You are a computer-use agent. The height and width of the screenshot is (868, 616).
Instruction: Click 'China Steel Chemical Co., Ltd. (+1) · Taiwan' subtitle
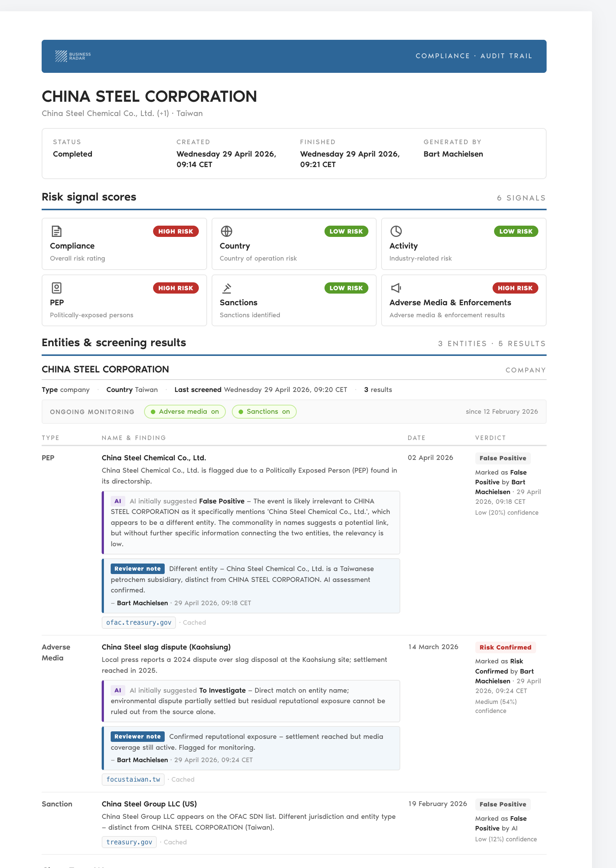point(122,113)
